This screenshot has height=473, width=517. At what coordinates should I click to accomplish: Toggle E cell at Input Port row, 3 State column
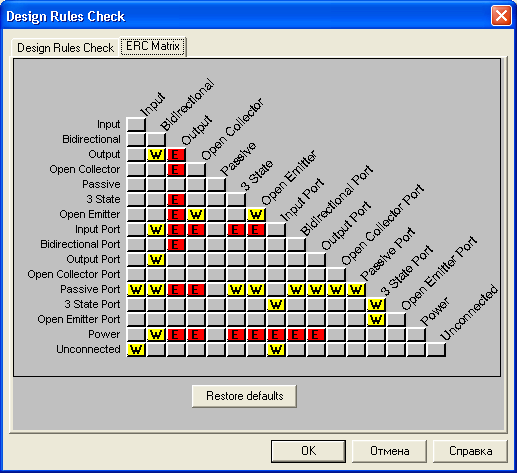pyautogui.click(x=236, y=229)
